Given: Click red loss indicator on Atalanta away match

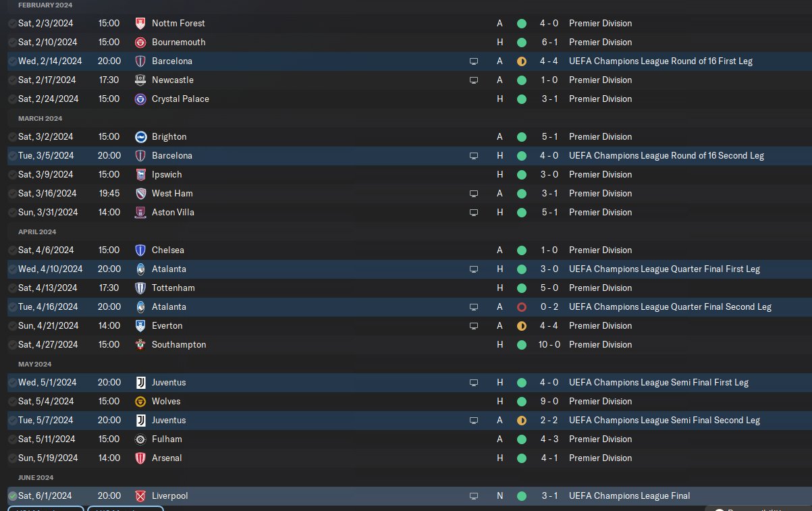Looking at the screenshot, I should 521,306.
